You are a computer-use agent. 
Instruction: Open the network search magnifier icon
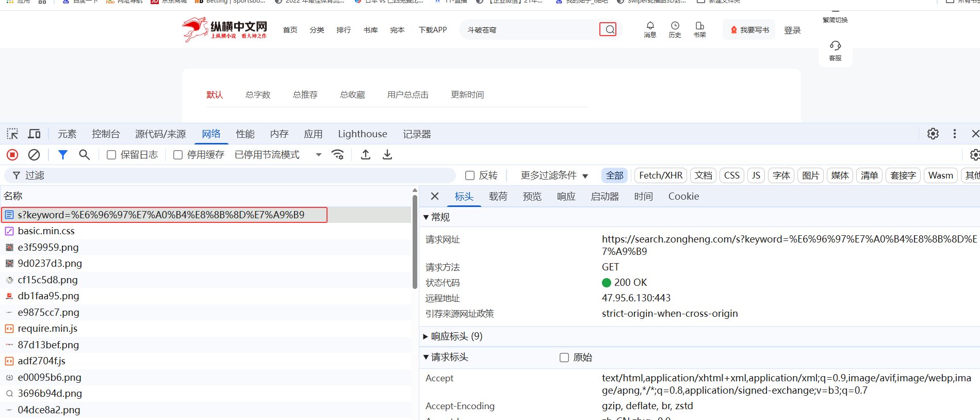[85, 155]
